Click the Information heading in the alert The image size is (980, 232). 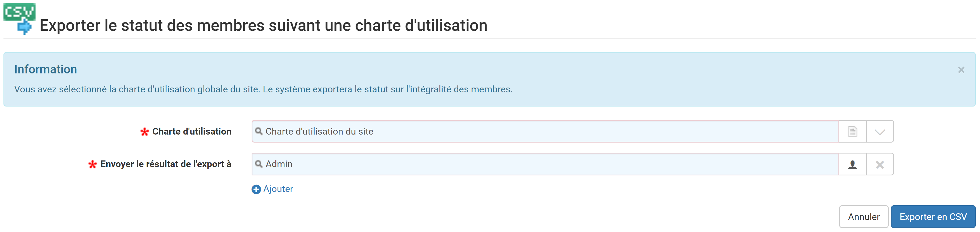(46, 69)
